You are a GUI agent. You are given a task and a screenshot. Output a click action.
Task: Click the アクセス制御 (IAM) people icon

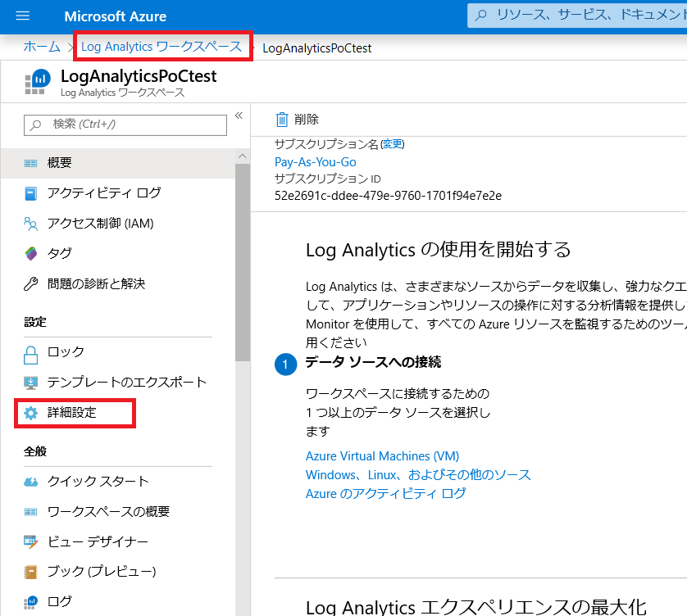pos(30,224)
